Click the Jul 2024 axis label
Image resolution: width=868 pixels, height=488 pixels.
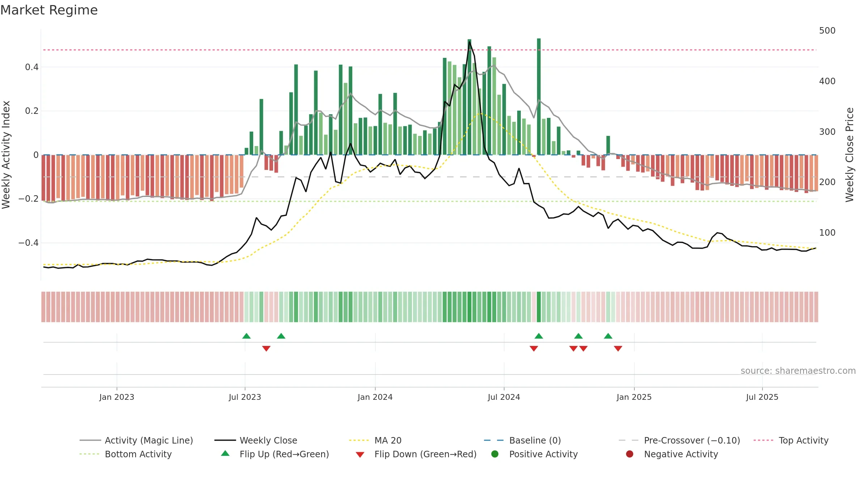pyautogui.click(x=504, y=397)
